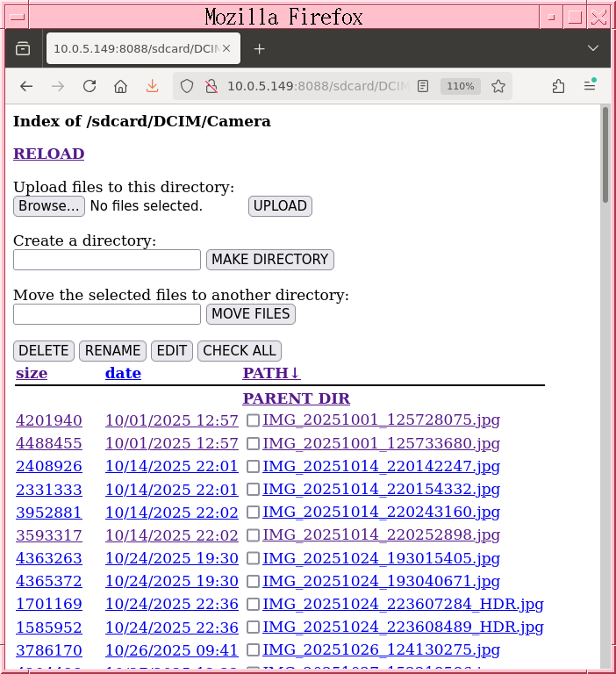Reload the page with the refresh icon
Screen dimensions: 616x674
[90, 86]
